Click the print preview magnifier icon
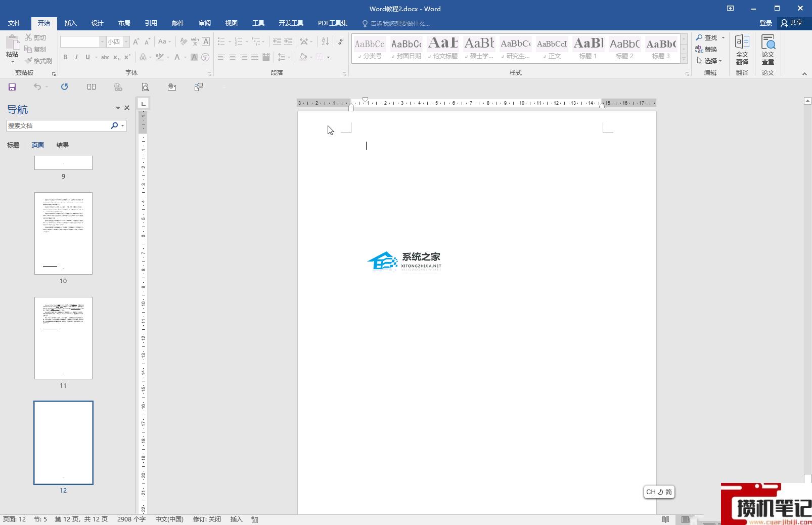 pos(145,87)
